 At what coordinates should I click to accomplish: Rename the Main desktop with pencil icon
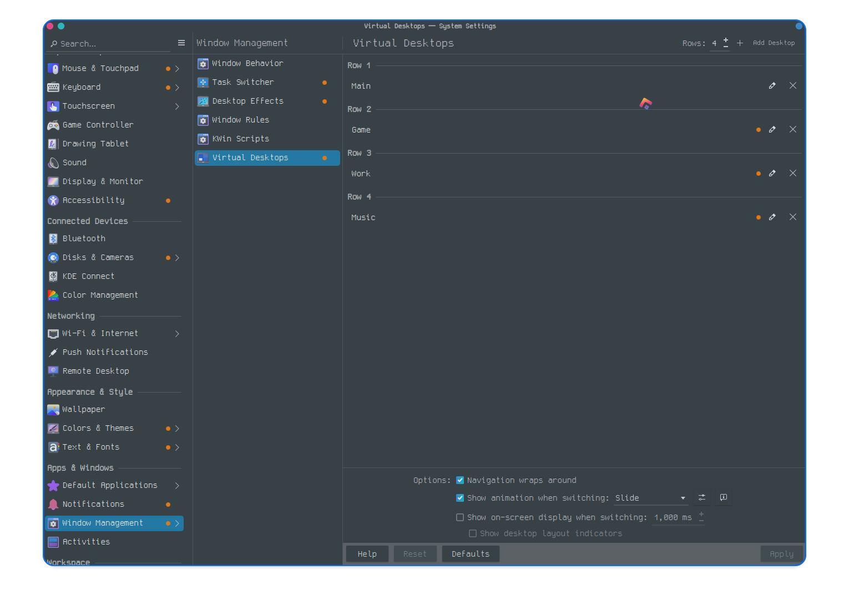[x=772, y=85]
